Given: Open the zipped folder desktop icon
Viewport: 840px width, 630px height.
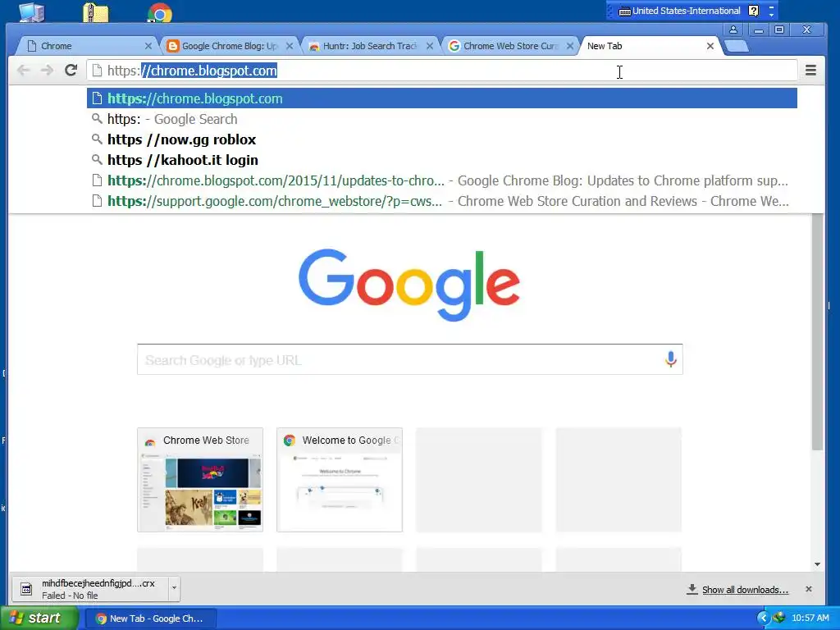Looking at the screenshot, I should pos(95,12).
